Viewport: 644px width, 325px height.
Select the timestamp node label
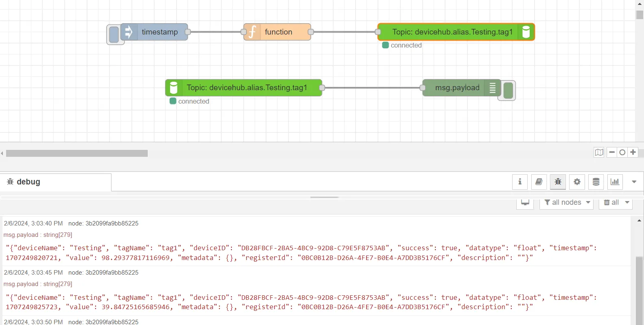tap(159, 32)
